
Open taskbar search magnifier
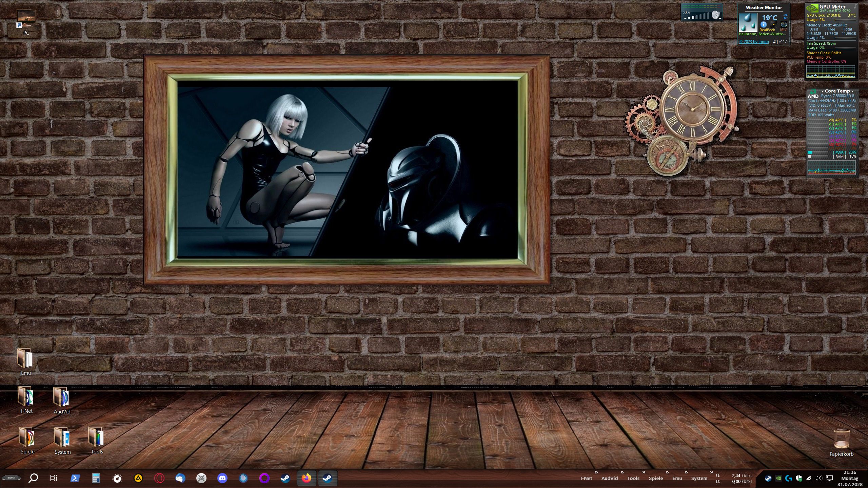(33, 478)
